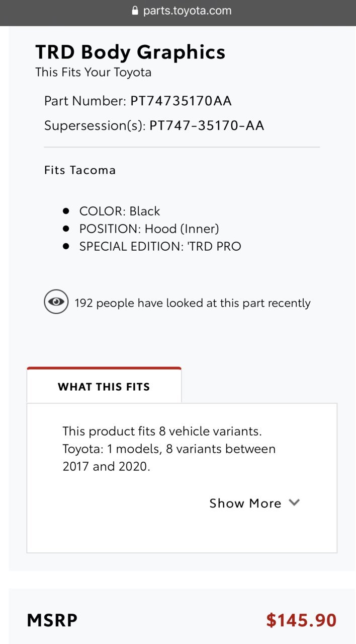Tap This Fits Your Toyota subtitle

point(94,72)
